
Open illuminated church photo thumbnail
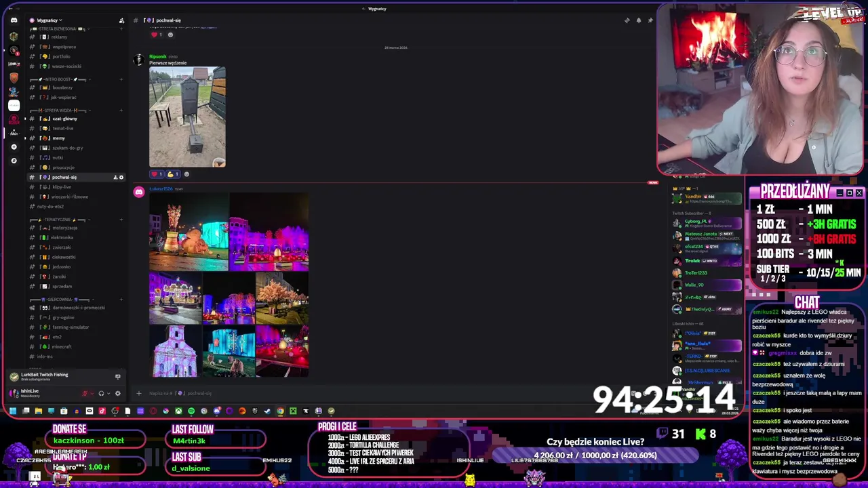[x=176, y=351]
